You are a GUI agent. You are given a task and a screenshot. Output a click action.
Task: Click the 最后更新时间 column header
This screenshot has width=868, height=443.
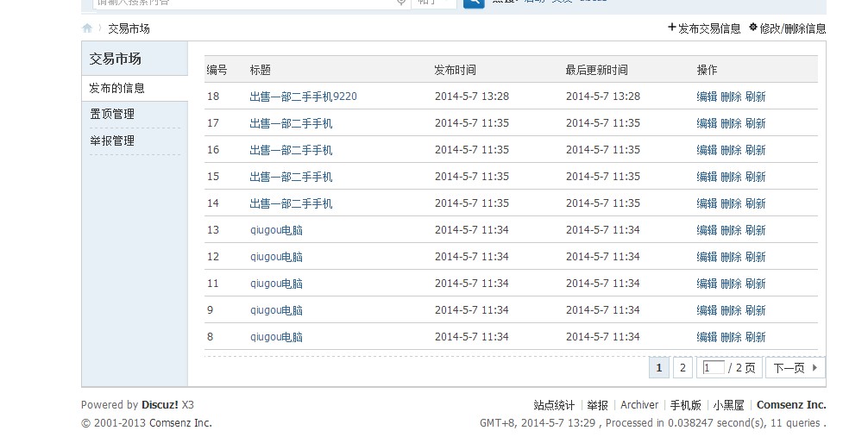(x=597, y=70)
